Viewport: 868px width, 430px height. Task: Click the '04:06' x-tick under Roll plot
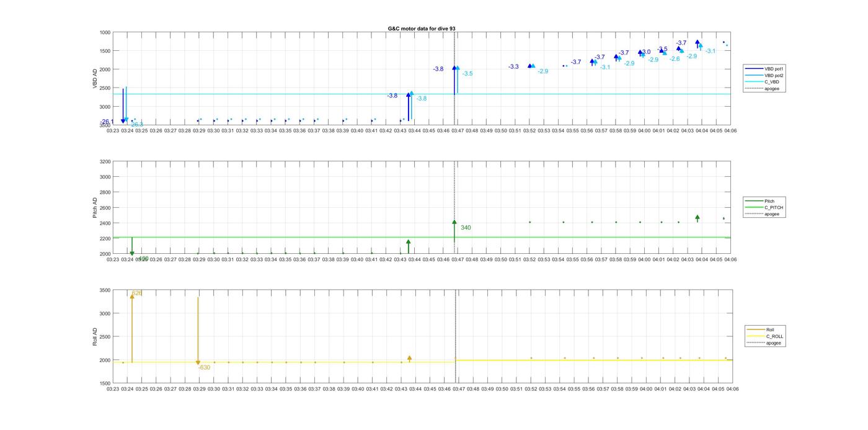[x=732, y=389]
